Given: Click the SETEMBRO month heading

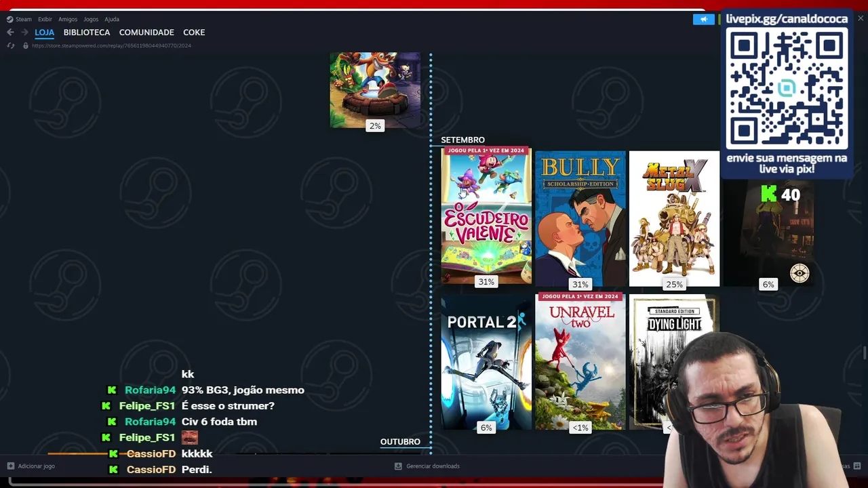Looking at the screenshot, I should click(x=462, y=140).
